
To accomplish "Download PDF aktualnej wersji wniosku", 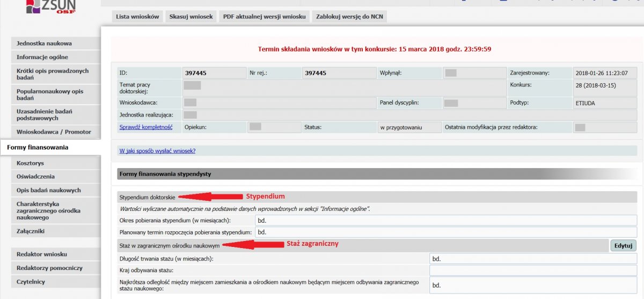I will point(264,17).
